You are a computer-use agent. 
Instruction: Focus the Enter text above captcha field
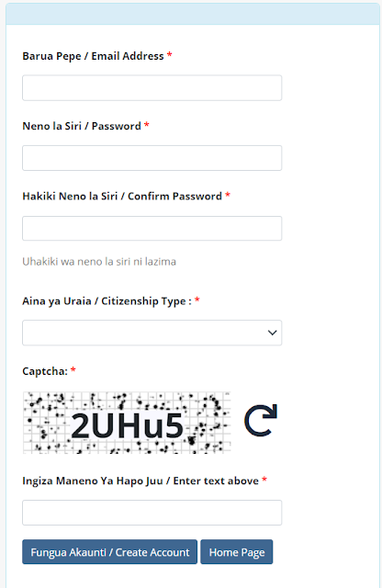(152, 513)
